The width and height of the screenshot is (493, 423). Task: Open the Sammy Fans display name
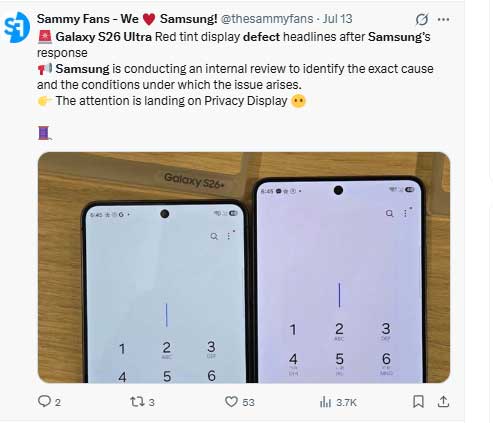point(127,19)
